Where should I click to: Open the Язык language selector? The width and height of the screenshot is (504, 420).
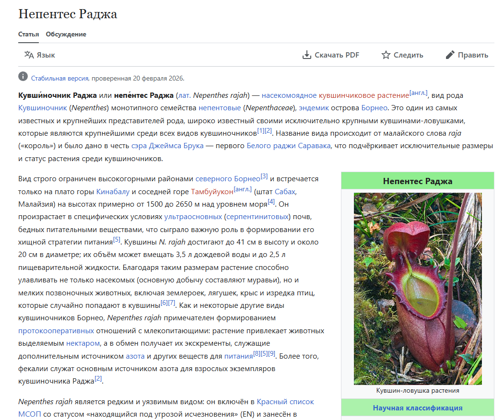click(39, 55)
